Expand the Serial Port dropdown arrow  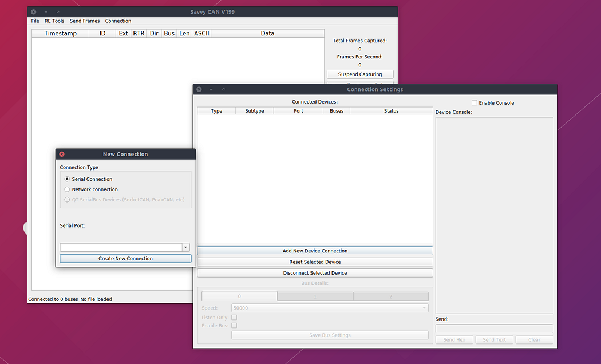pyautogui.click(x=185, y=247)
